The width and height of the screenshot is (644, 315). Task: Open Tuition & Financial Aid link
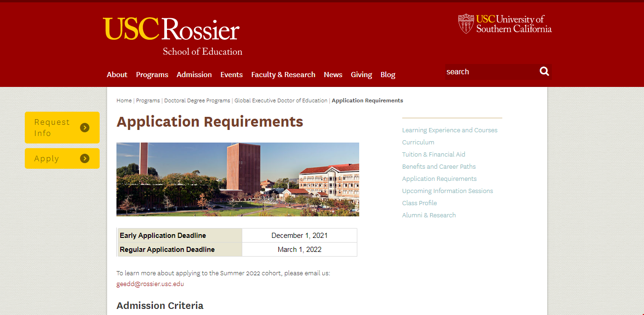[434, 155]
